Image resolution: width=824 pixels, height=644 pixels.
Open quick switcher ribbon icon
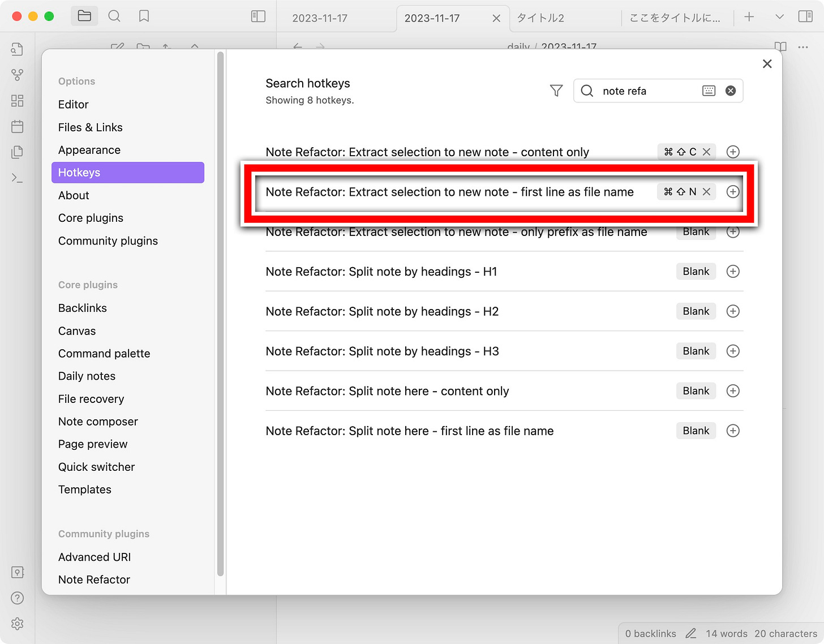(x=18, y=49)
